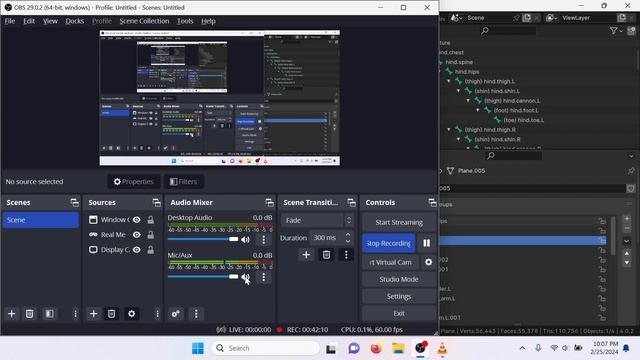
Task: Open the Tools menu
Action: pyautogui.click(x=185, y=21)
